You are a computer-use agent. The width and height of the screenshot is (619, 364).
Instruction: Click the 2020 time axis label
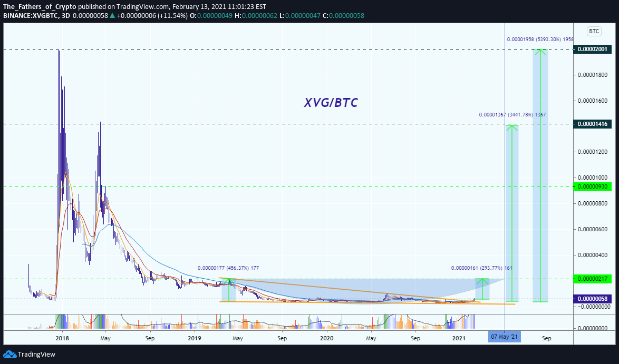[x=326, y=338]
